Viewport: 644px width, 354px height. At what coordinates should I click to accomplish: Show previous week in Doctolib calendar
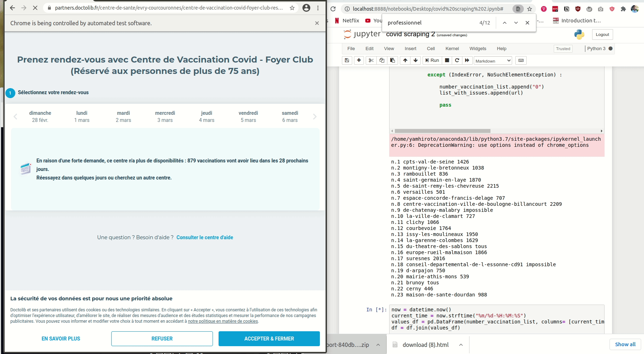click(x=15, y=117)
